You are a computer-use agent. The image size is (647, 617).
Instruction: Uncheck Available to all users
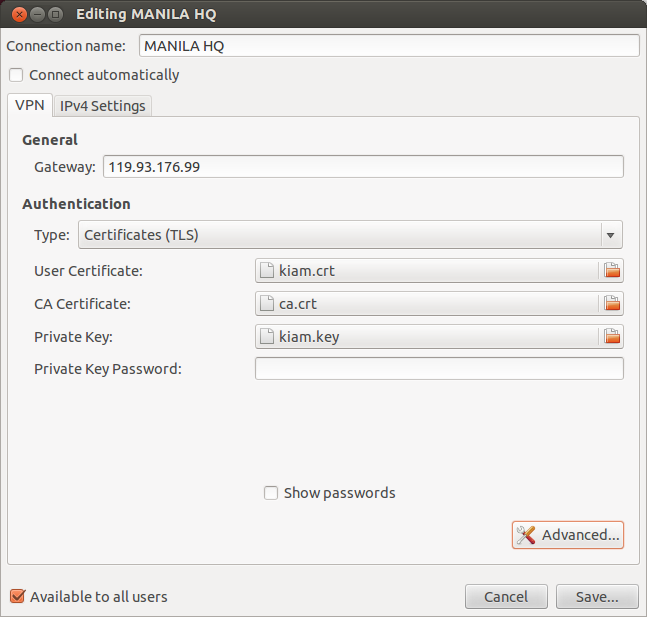coord(17,597)
